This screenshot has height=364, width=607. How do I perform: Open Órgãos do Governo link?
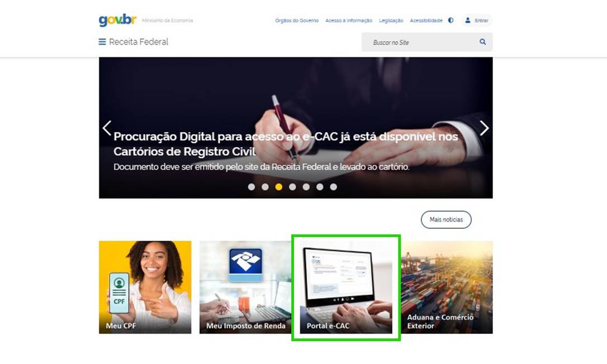pos(297,21)
